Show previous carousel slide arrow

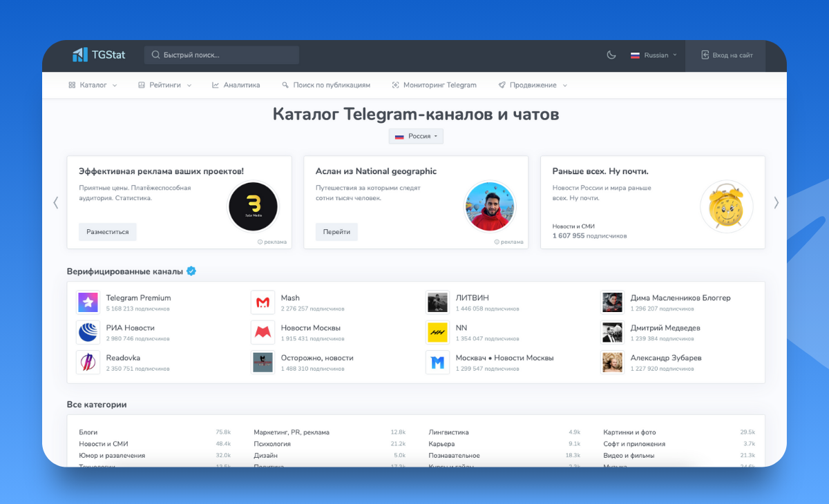pos(56,202)
